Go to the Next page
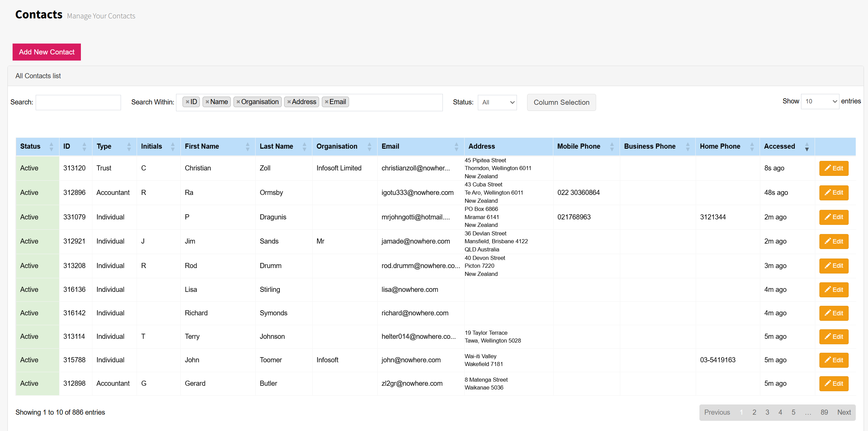Viewport: 868px width, 431px height. coord(844,412)
